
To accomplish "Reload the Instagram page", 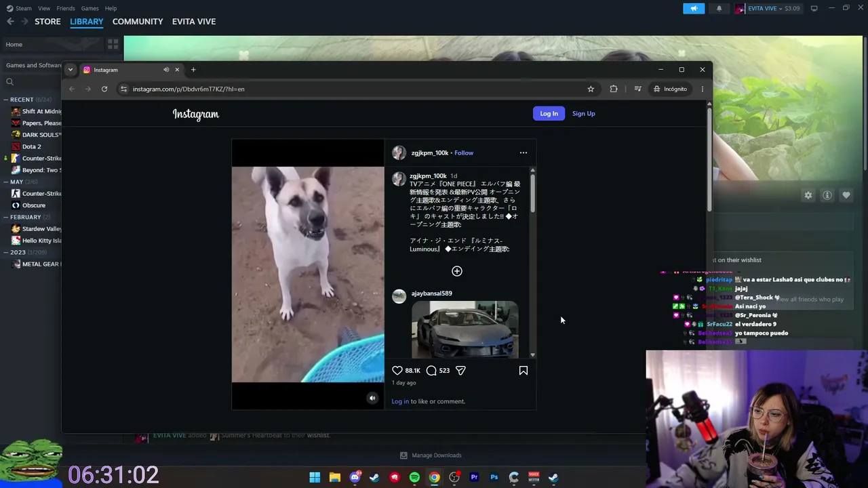I will (104, 89).
